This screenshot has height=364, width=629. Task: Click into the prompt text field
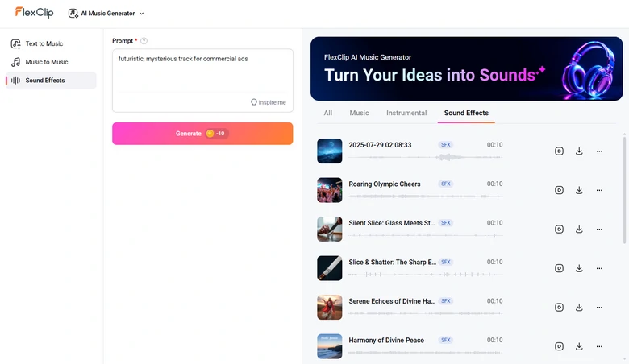point(202,72)
